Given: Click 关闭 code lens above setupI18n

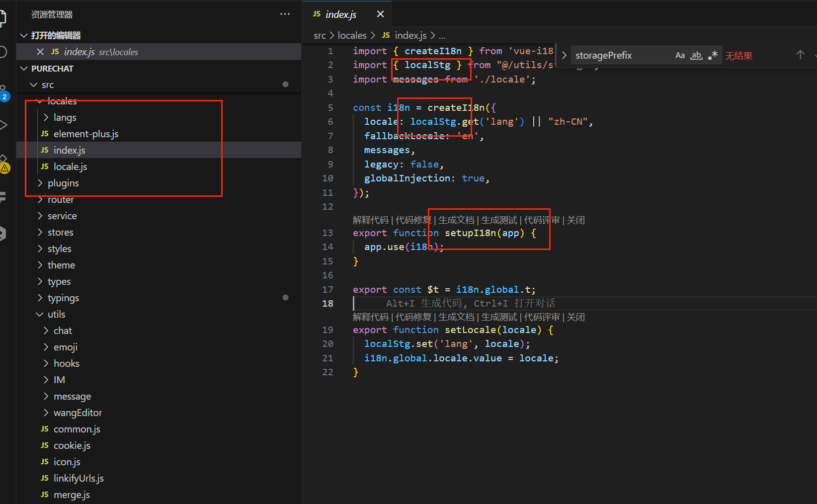Looking at the screenshot, I should [x=575, y=220].
